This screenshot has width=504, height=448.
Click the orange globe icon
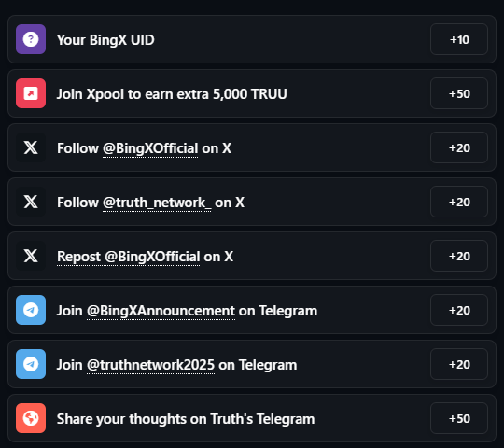coord(31,418)
